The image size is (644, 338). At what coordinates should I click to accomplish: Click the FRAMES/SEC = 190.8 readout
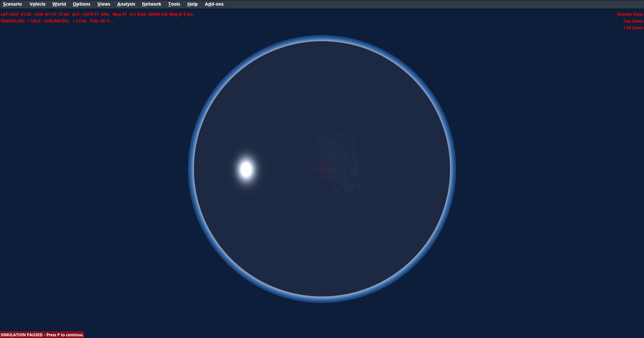pyautogui.click(x=20, y=21)
